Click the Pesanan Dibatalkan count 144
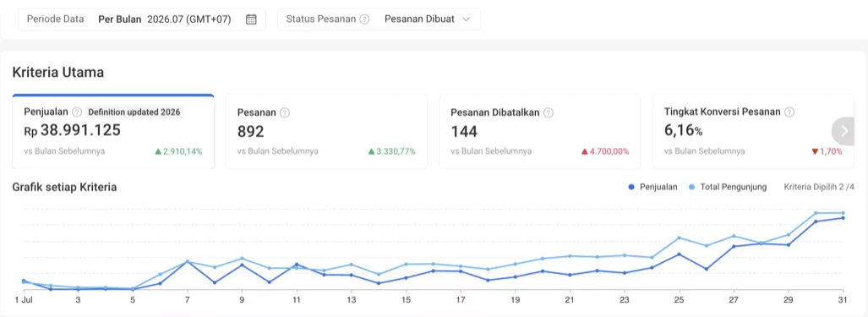868x317 pixels. click(x=464, y=131)
